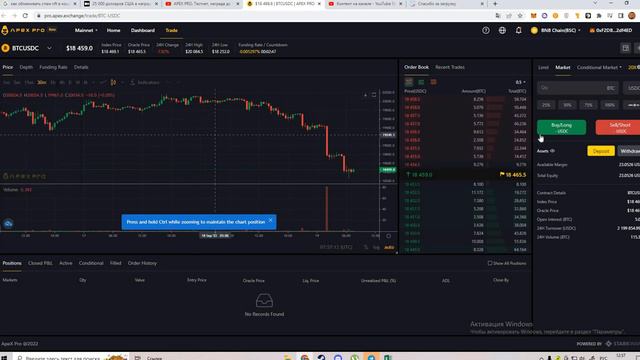Click the ApeX Pro logo
This screenshot has height=360, width=640.
23,30
